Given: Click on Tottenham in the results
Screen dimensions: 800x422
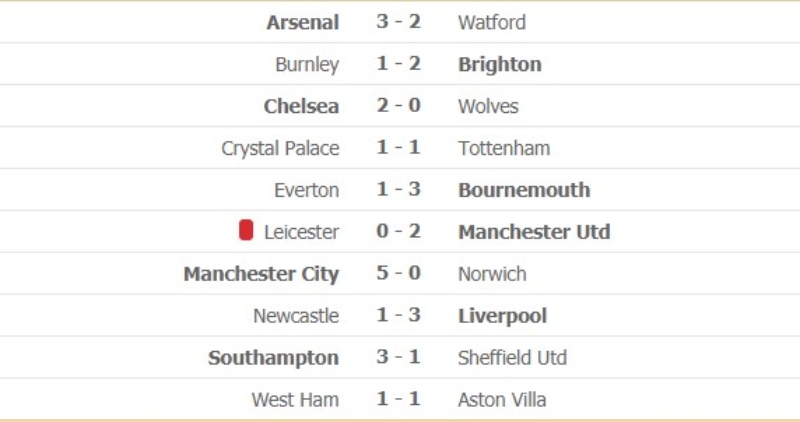Looking at the screenshot, I should (x=504, y=148).
